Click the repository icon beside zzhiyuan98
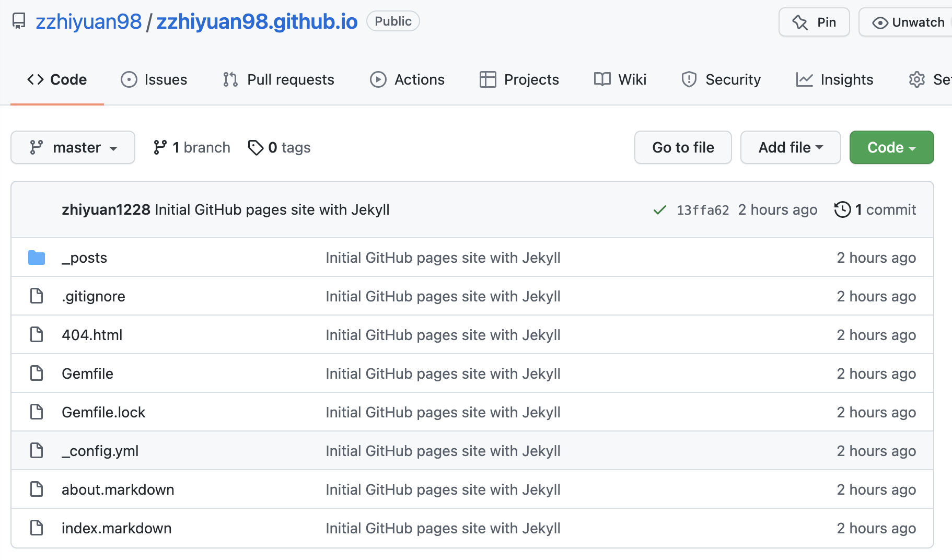This screenshot has height=560, width=952. click(19, 21)
